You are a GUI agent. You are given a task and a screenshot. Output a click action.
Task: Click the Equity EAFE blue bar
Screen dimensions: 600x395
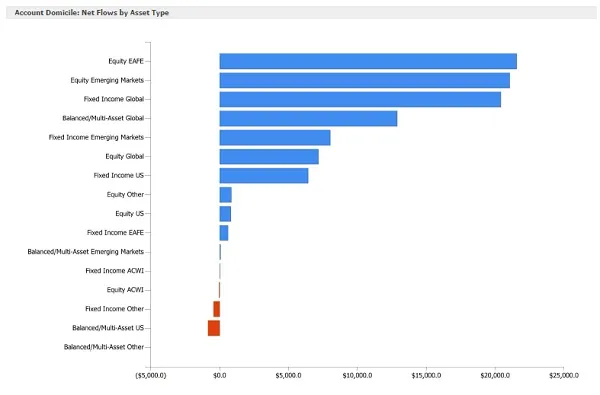click(368, 61)
